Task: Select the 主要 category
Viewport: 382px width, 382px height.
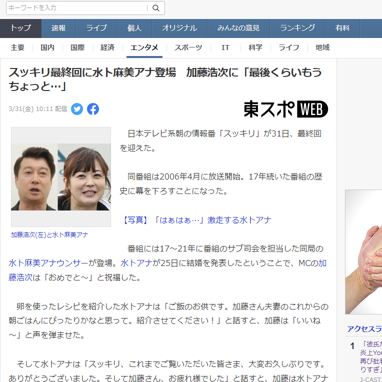Action: coord(17,48)
